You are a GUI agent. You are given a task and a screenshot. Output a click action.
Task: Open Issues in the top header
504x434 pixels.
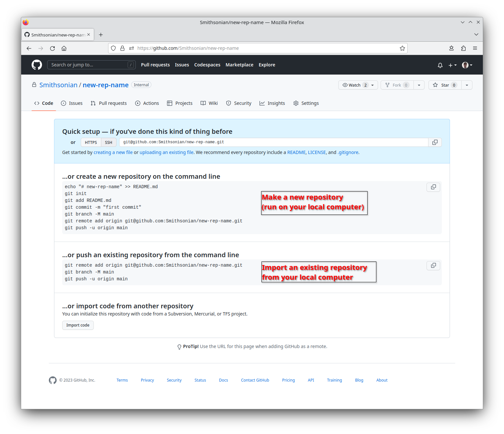click(x=182, y=65)
